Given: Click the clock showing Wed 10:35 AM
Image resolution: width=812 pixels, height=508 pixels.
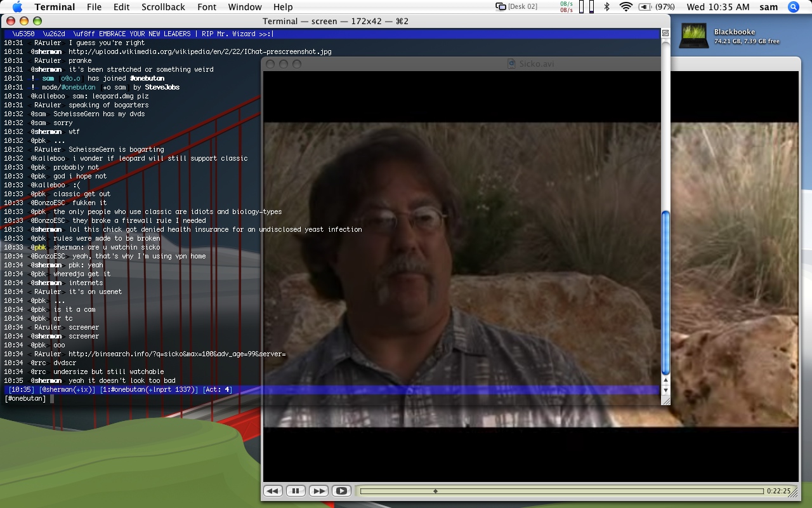Looking at the screenshot, I should point(718,7).
